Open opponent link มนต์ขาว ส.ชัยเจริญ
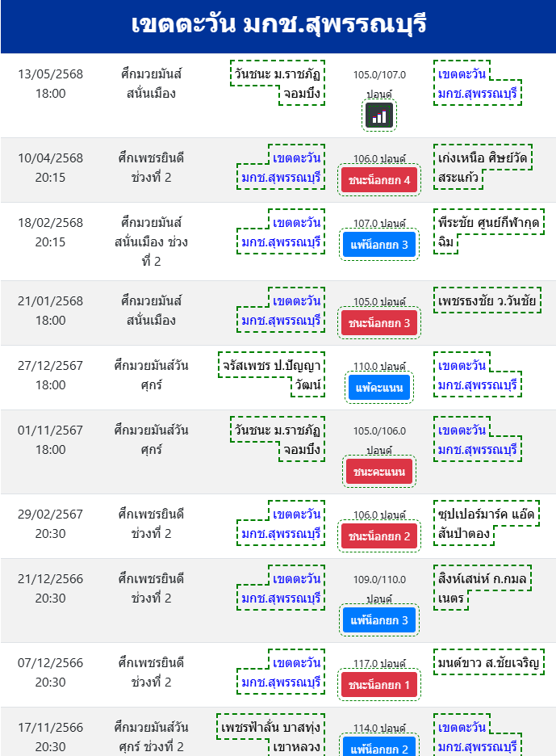 pos(488,662)
